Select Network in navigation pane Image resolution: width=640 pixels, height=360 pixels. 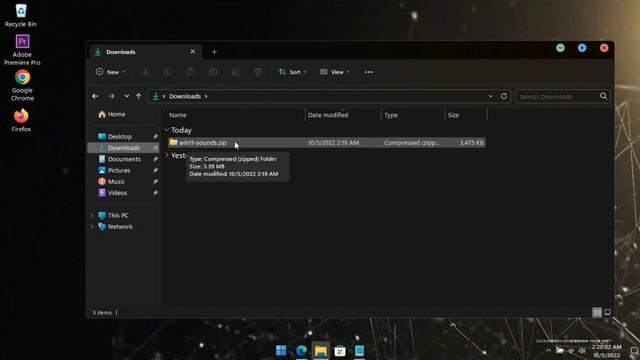coord(116,227)
